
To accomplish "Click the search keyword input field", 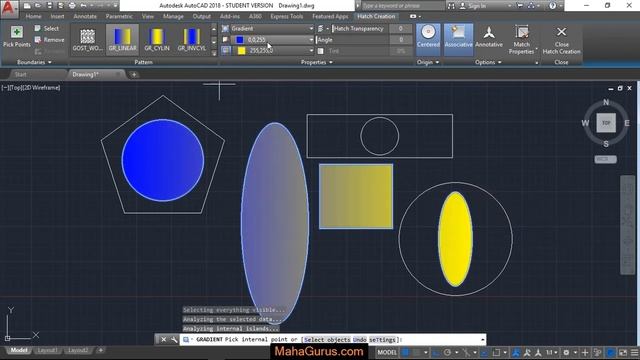I will [x=402, y=6].
